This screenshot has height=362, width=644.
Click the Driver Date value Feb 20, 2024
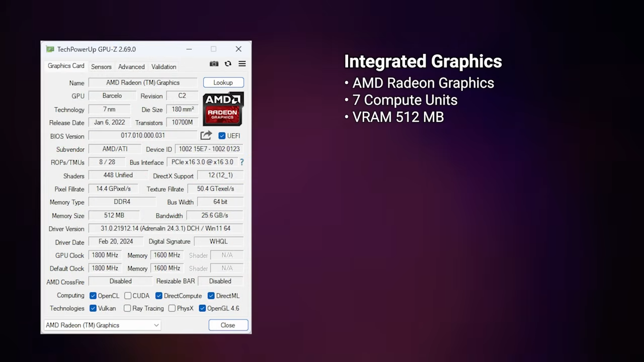tap(116, 241)
